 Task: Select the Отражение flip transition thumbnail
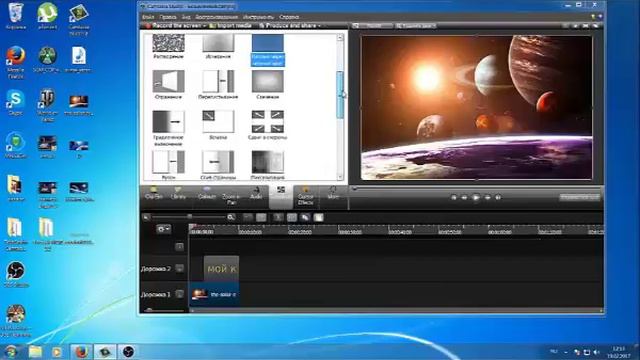pyautogui.click(x=168, y=81)
